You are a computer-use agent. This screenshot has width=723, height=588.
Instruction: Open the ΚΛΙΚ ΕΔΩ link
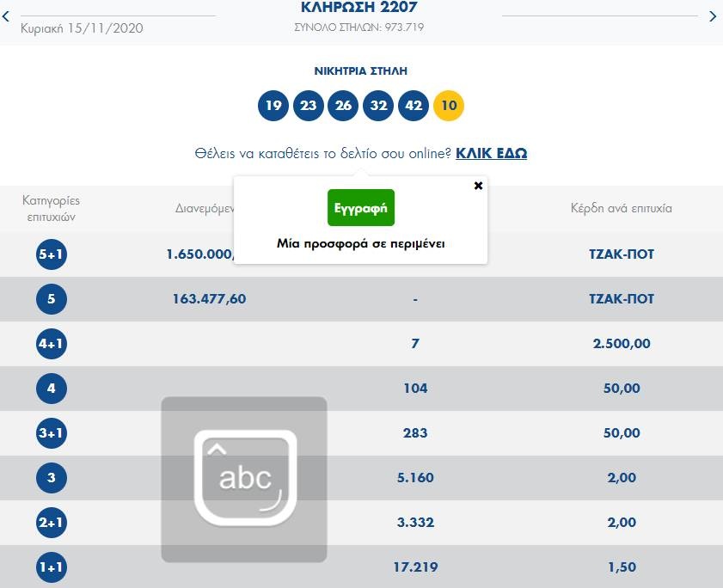[491, 154]
